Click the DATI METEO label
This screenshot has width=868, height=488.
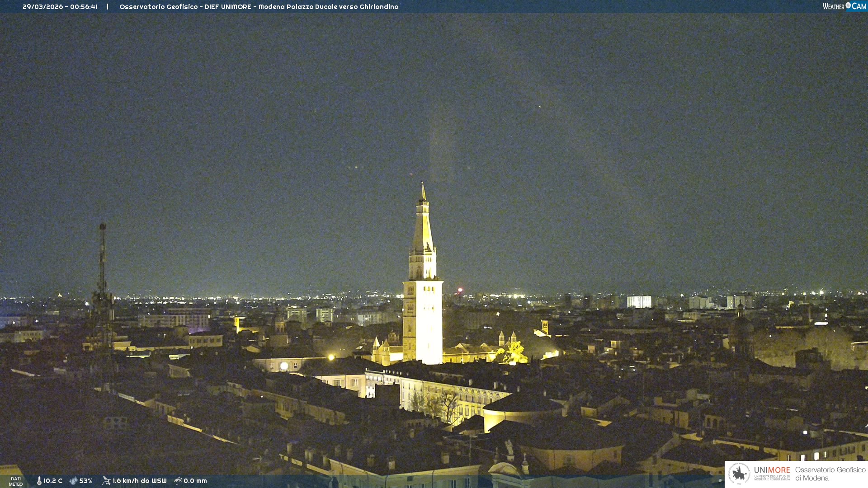point(16,481)
